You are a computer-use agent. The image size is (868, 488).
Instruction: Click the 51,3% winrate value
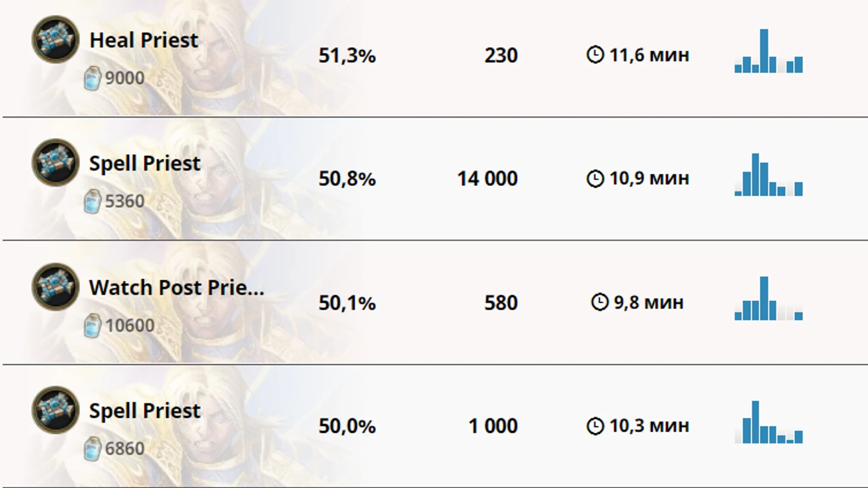pos(347,56)
